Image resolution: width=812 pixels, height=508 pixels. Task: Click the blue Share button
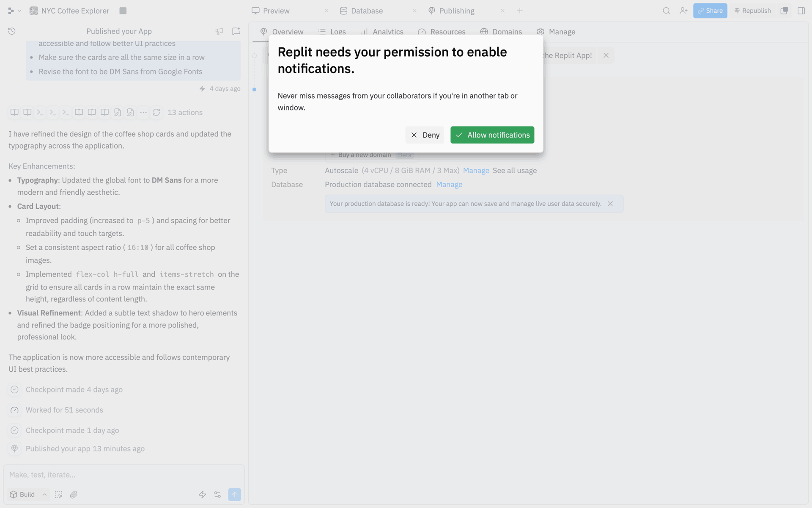click(x=710, y=11)
